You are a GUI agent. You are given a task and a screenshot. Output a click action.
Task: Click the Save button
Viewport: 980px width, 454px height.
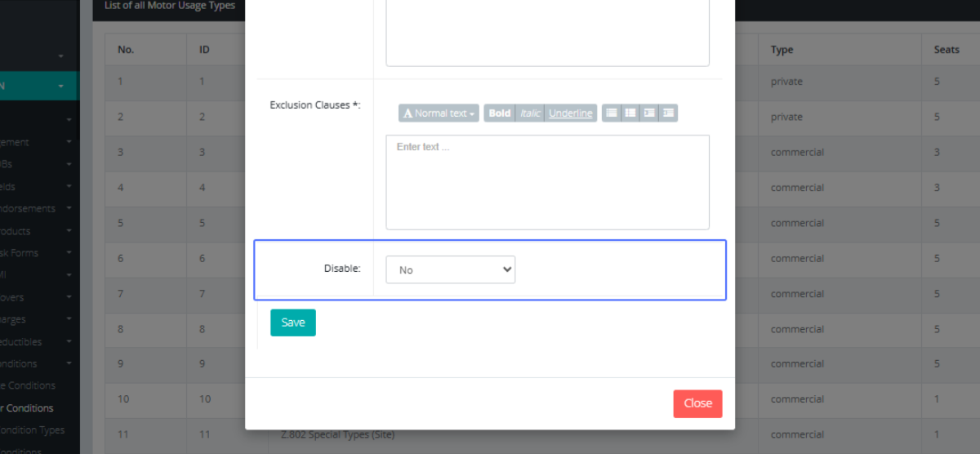(292, 323)
